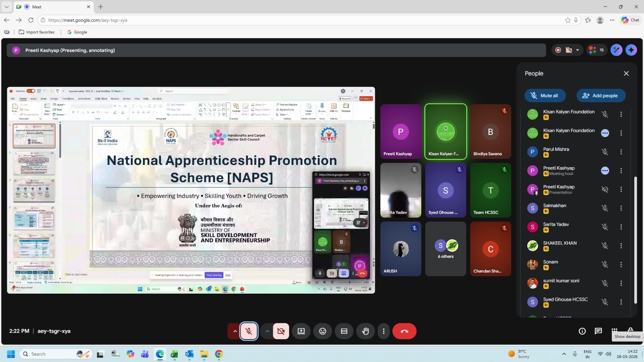Toggle the microphone mute button
The height and width of the screenshot is (362, 644).
[249, 331]
